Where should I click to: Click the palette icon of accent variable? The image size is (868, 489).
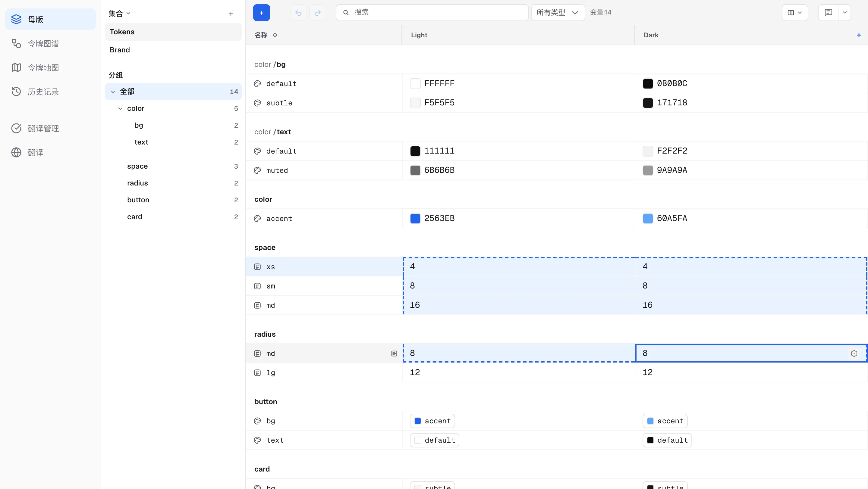click(x=257, y=218)
